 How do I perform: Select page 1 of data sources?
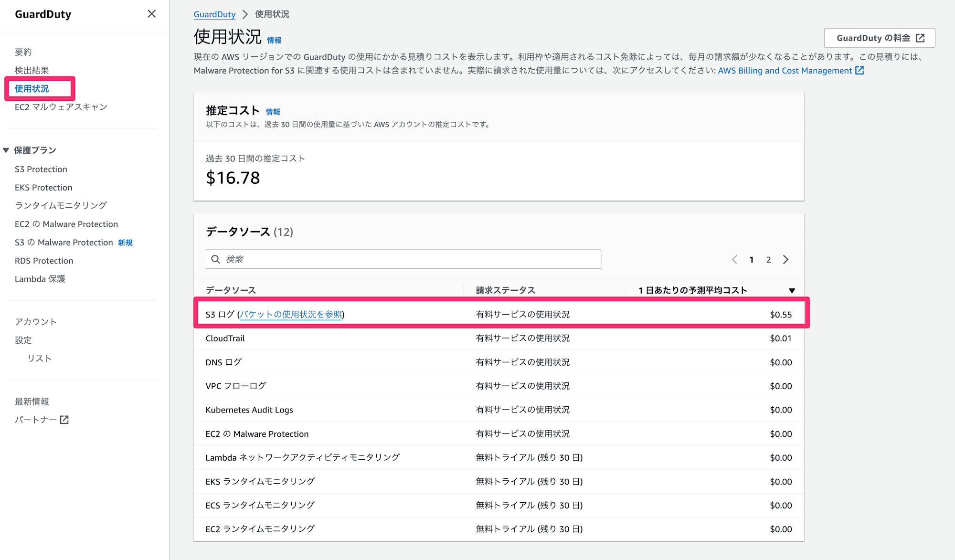coord(752,260)
